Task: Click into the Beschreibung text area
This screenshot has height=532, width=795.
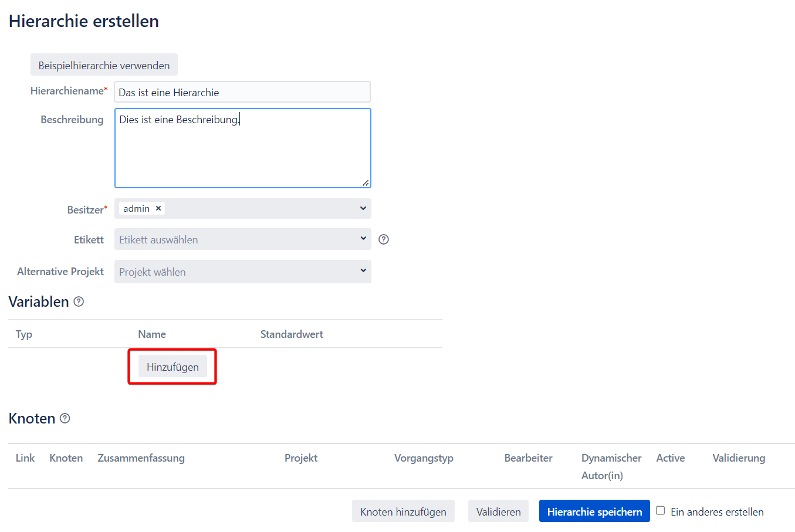Action: 242,153
